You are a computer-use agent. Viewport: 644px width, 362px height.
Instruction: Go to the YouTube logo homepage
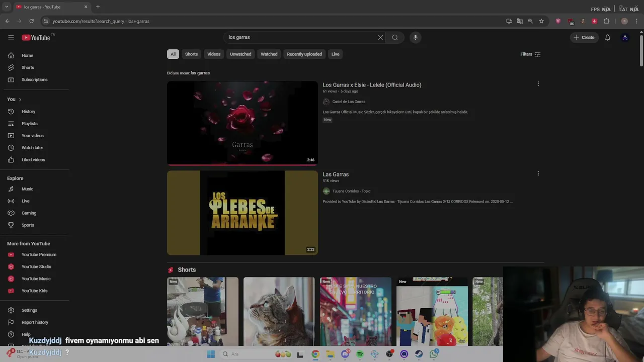[36, 37]
